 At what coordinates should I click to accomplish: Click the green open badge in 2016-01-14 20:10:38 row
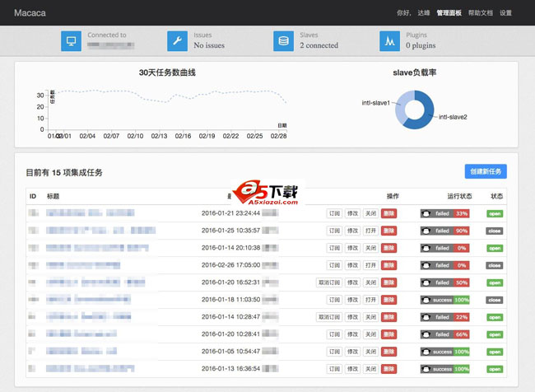tap(495, 248)
